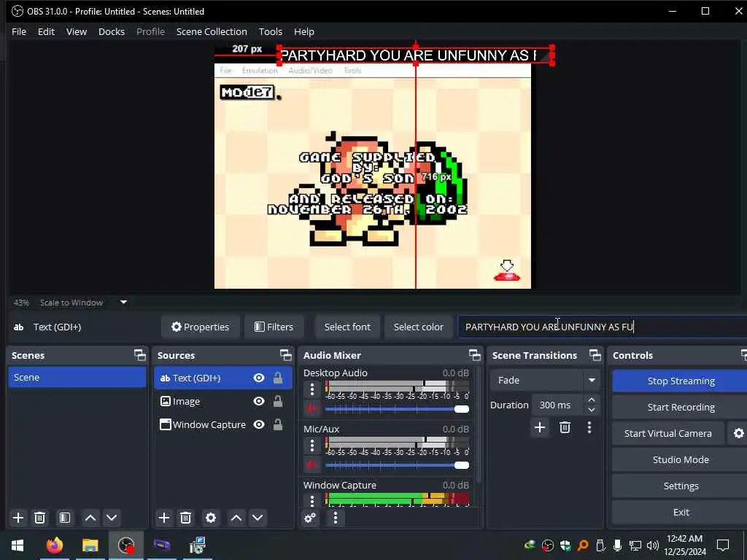747x560 pixels.
Task: Open scene filters icon in Scenes panel
Action: coord(65,518)
